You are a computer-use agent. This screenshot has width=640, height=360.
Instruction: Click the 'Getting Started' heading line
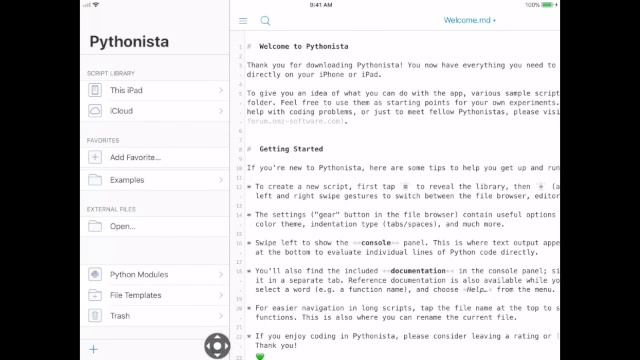291,149
